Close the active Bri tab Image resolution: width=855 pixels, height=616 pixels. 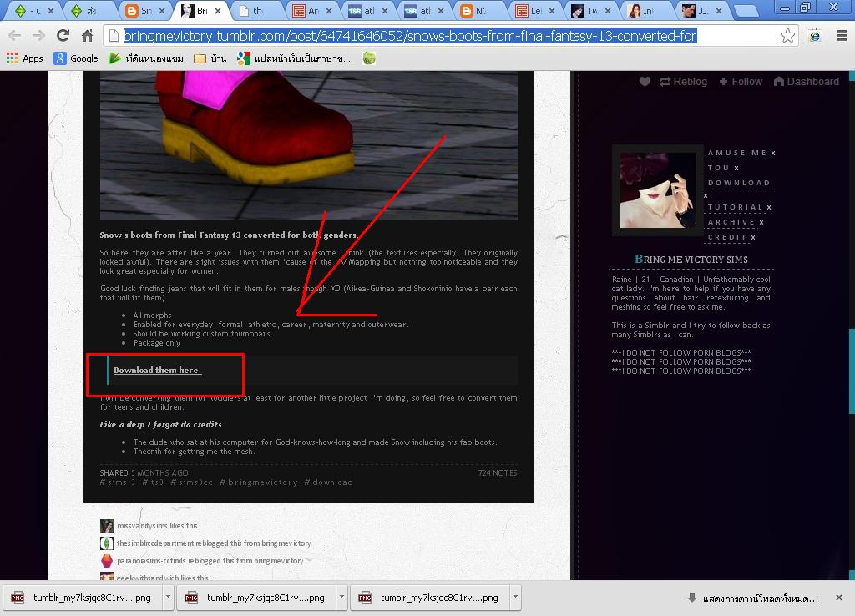(x=218, y=10)
